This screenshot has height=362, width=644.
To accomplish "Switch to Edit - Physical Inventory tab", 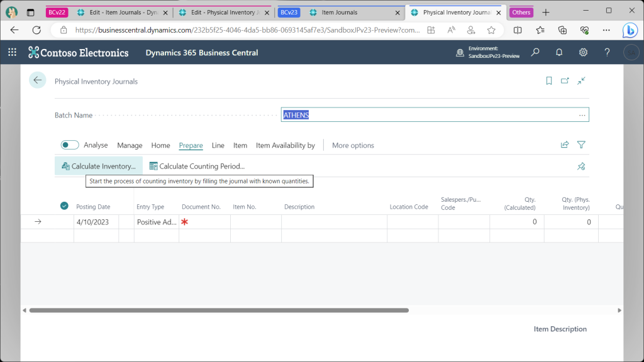I will (225, 13).
